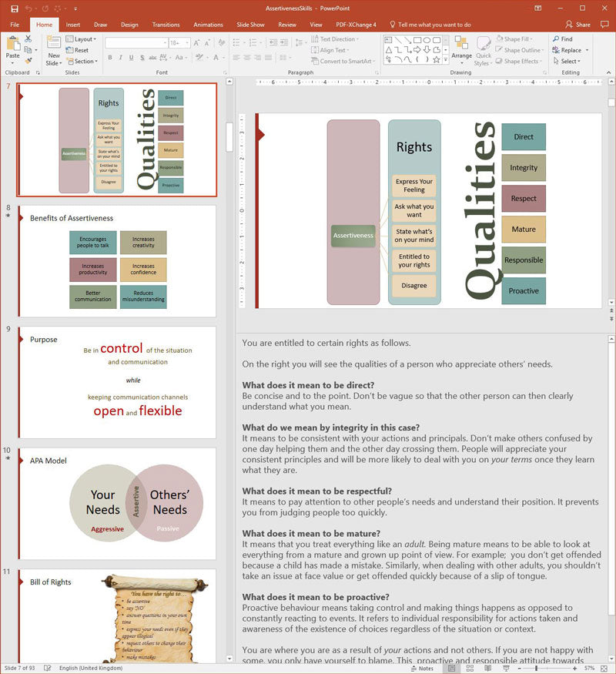
Task: Toggle Strikethrough formatting
Action: click(x=152, y=57)
